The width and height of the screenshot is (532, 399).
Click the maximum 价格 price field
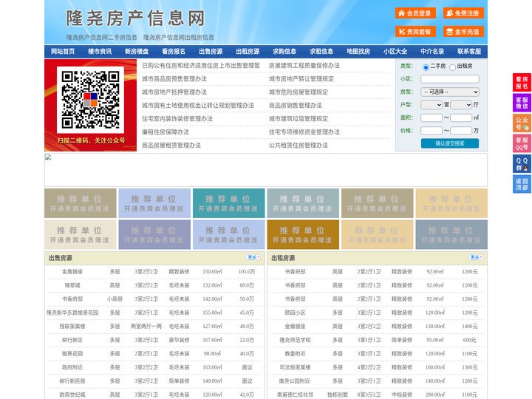click(461, 131)
